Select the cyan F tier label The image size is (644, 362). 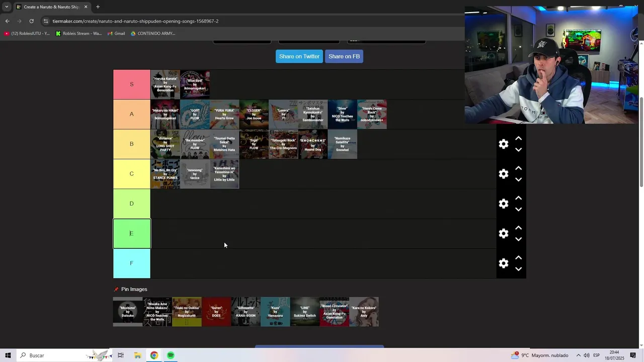tap(132, 263)
